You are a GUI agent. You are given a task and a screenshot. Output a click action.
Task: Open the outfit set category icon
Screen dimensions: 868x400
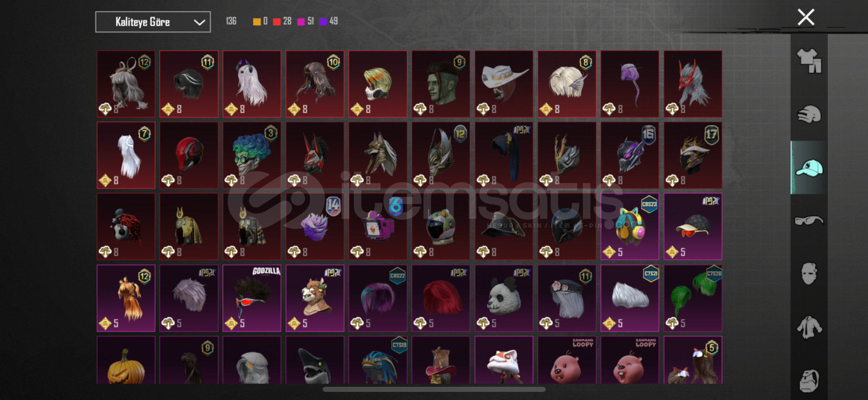(809, 61)
